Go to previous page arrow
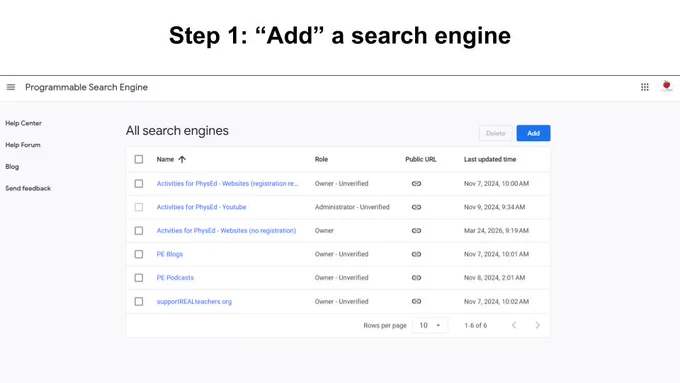680x383 pixels. tap(514, 325)
